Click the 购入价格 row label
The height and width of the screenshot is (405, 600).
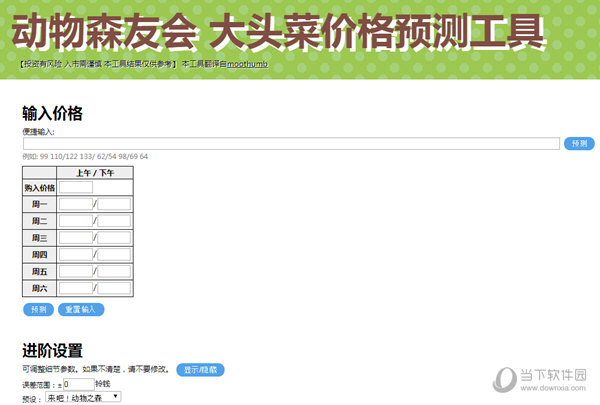click(39, 188)
